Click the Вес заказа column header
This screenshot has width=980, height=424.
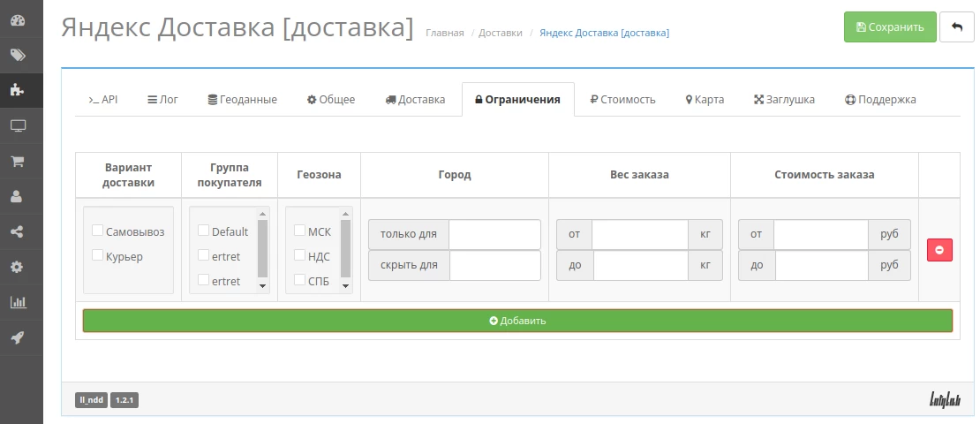pos(639,175)
